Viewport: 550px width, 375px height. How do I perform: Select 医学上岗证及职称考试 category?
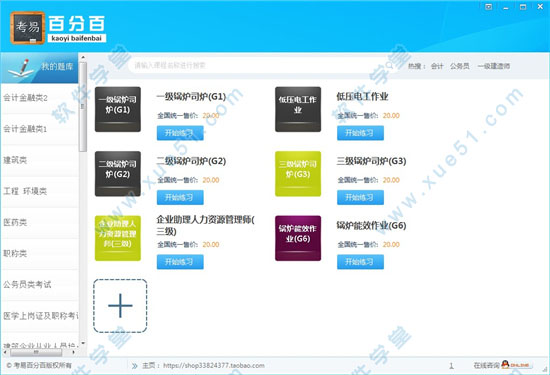point(40,316)
